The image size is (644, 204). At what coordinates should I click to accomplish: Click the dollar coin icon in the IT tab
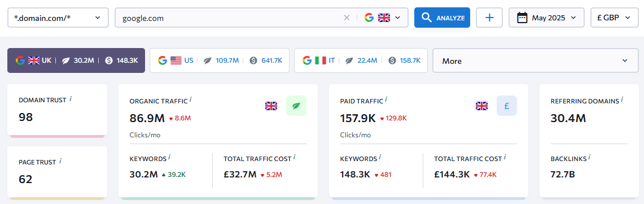[392, 61]
